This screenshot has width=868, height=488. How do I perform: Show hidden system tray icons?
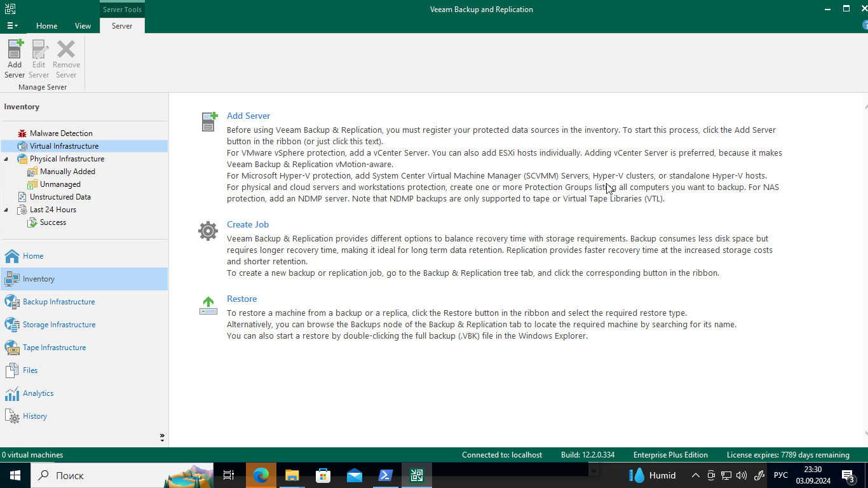point(695,475)
